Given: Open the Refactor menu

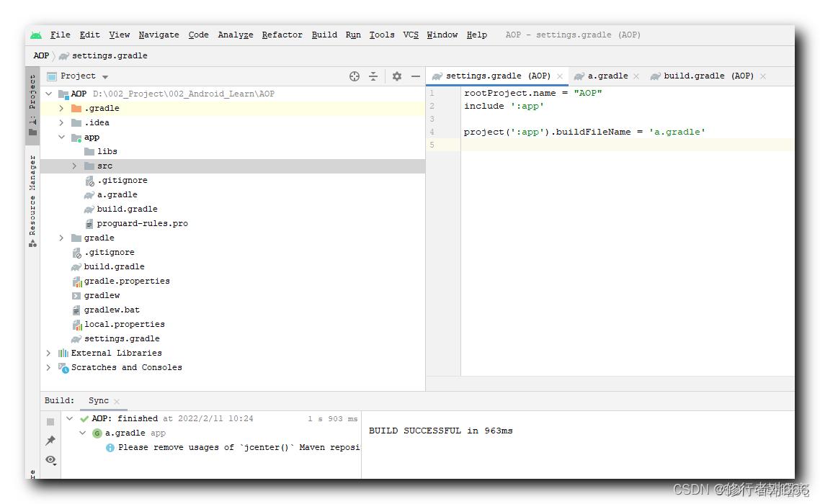Looking at the screenshot, I should [x=282, y=34].
